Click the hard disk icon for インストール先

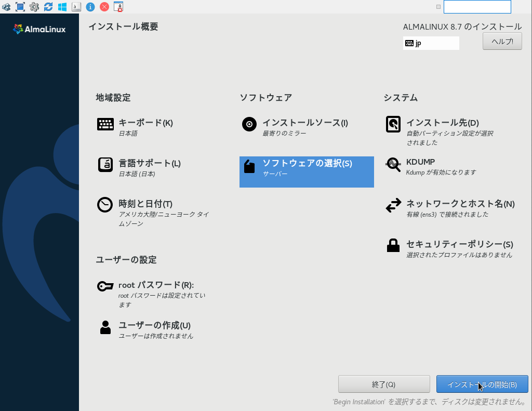[x=393, y=124]
